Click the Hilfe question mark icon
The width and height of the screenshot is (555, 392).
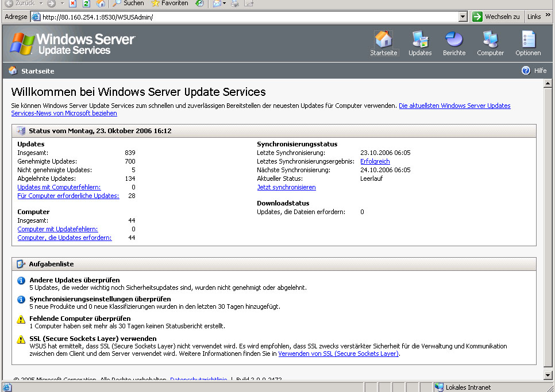pos(526,71)
